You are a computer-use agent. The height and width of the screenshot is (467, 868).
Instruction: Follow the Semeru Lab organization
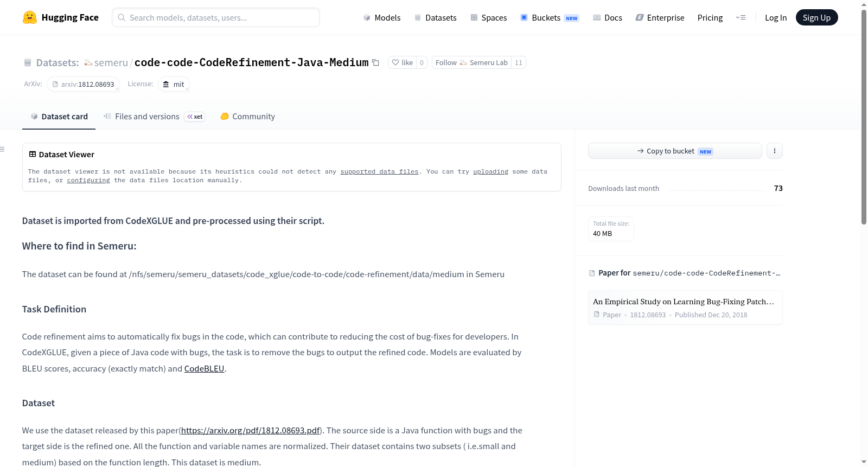(x=471, y=62)
